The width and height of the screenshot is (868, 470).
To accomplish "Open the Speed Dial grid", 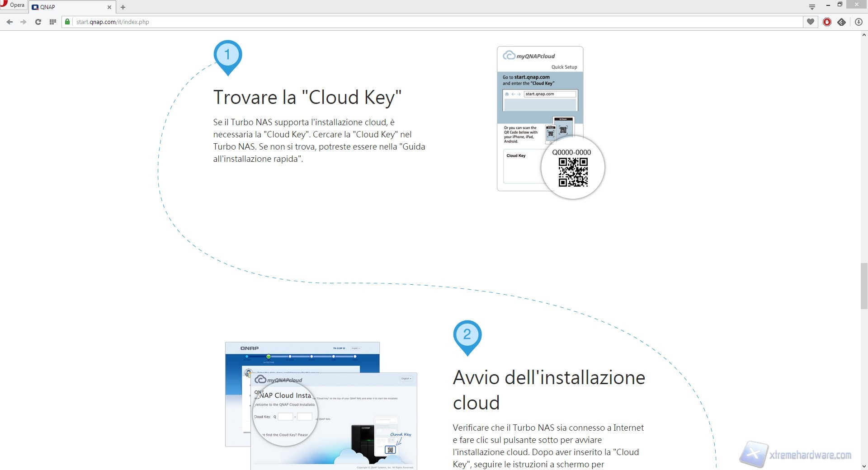I will point(53,22).
